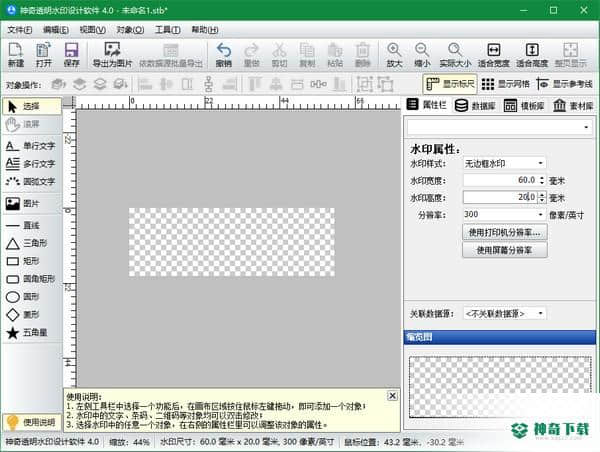The width and height of the screenshot is (600, 452).
Task: Click the transparent watermark canvas
Action: point(232,242)
